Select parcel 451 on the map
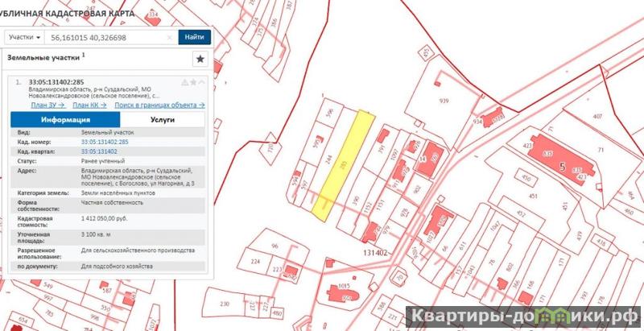Screen dimensions: 644x331 click(x=534, y=194)
